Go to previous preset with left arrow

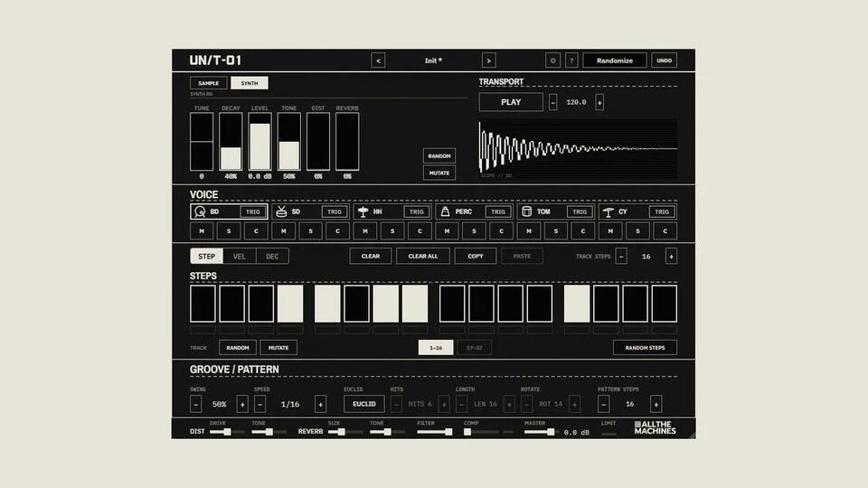point(378,61)
